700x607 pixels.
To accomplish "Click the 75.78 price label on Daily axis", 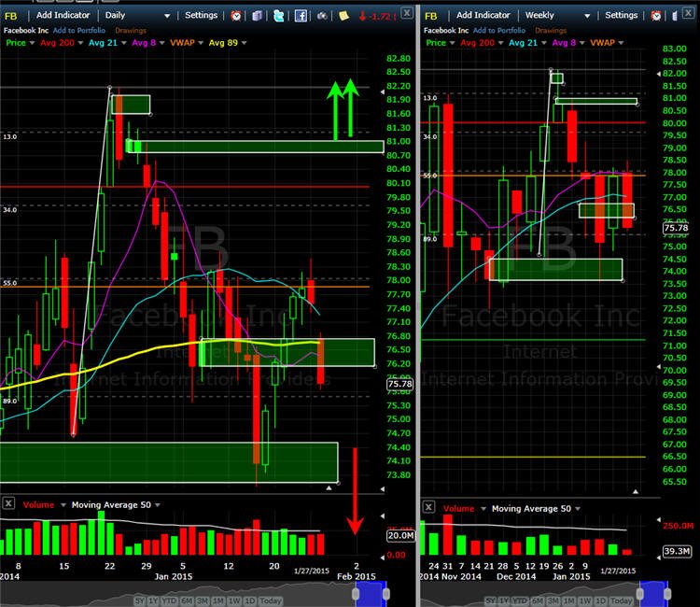I will pos(399,384).
